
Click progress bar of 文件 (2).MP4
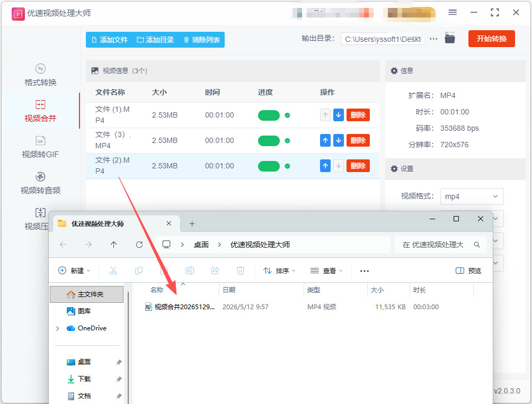[x=269, y=166]
